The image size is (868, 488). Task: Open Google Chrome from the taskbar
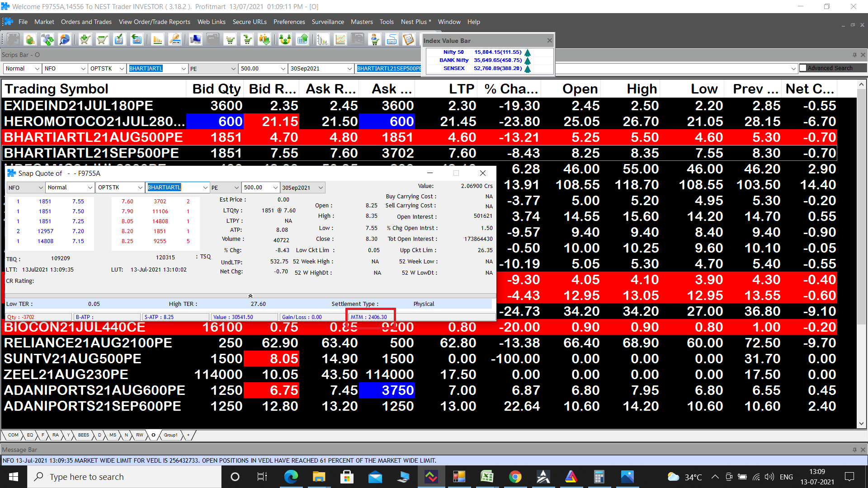[x=515, y=477]
